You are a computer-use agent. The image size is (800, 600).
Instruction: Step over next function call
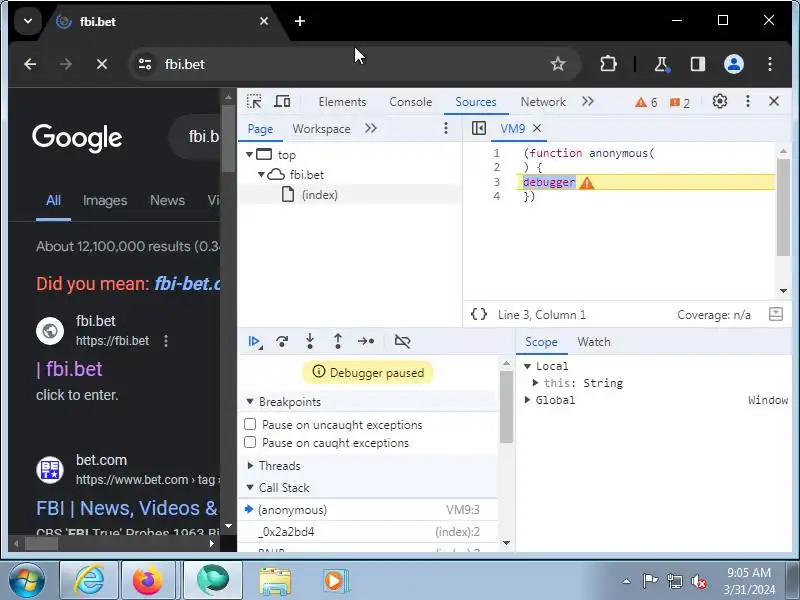282,341
